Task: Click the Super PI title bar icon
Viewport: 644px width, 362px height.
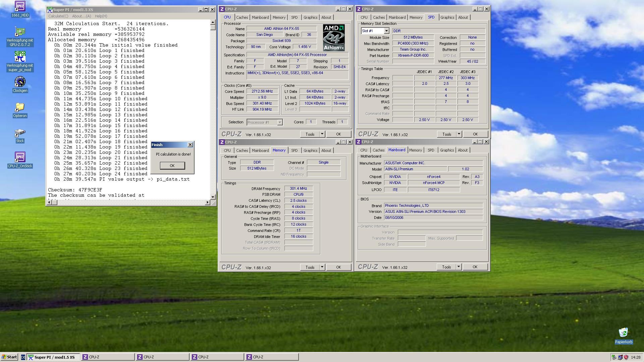Action: point(50,9)
